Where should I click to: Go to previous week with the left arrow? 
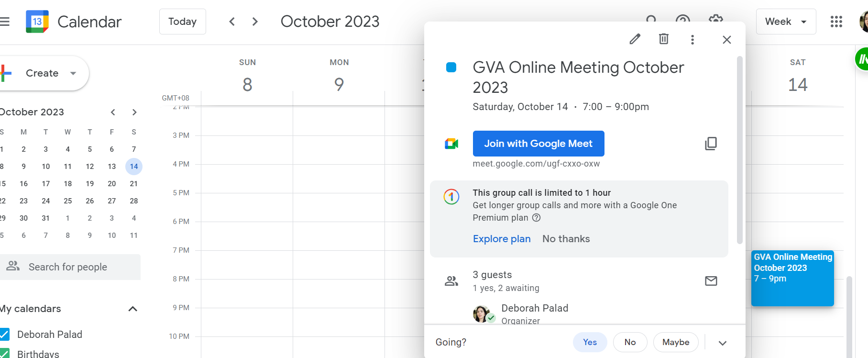[232, 22]
